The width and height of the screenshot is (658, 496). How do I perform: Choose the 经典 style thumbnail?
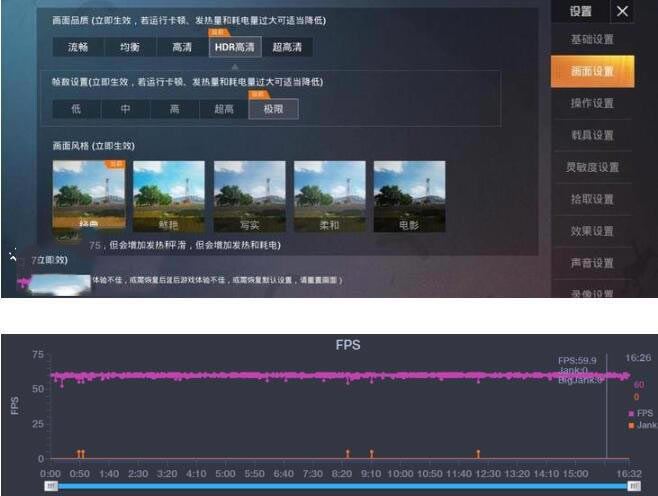89,194
